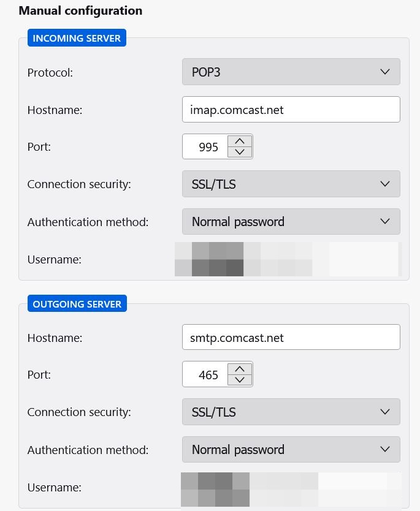Click the outgoing hostname field smtp.comcast.net

291,337
